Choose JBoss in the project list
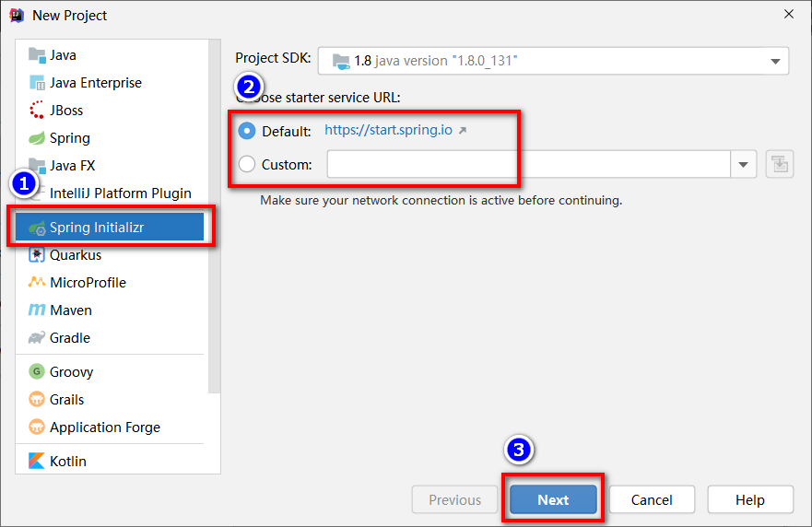This screenshot has height=527, width=812. (x=110, y=111)
